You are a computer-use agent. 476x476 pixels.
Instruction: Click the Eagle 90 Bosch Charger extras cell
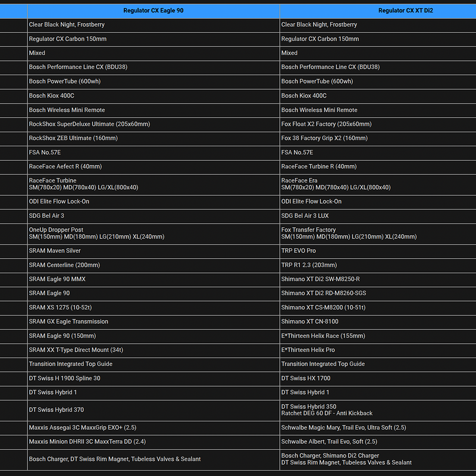(154, 459)
